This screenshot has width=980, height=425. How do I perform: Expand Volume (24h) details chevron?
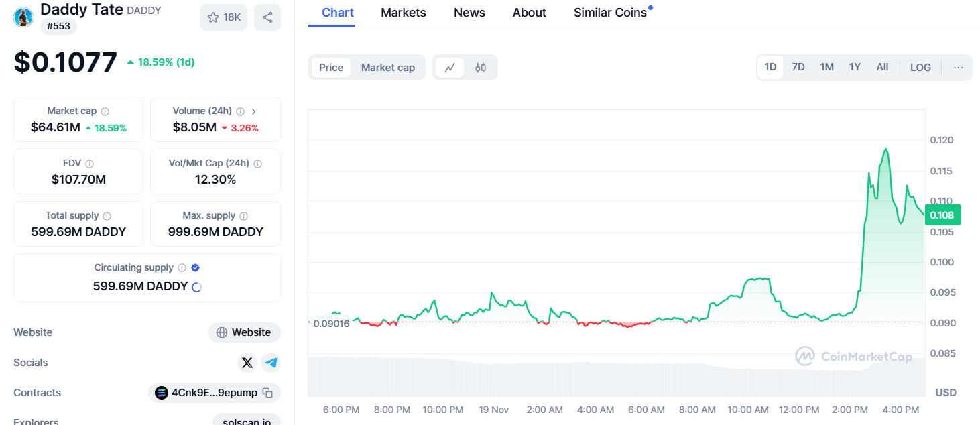(x=254, y=111)
